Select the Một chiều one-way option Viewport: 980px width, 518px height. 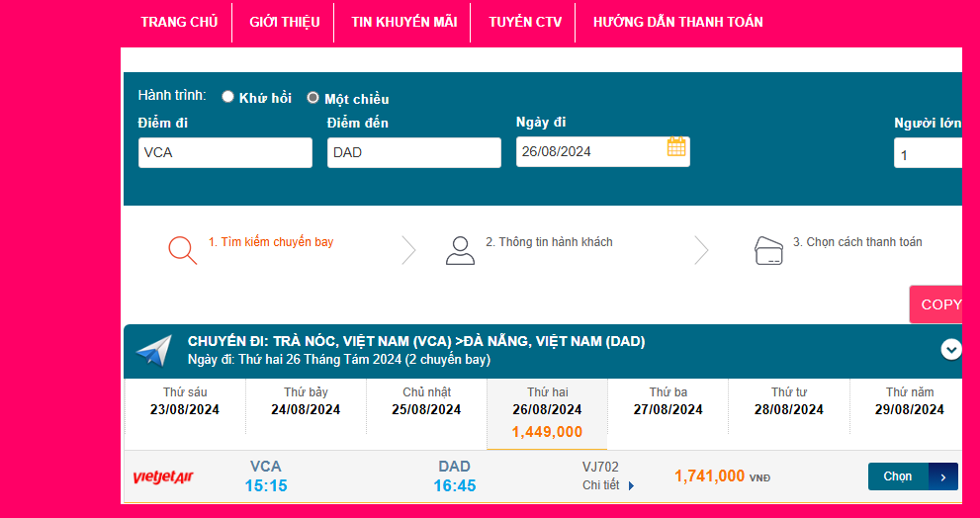coord(313,98)
